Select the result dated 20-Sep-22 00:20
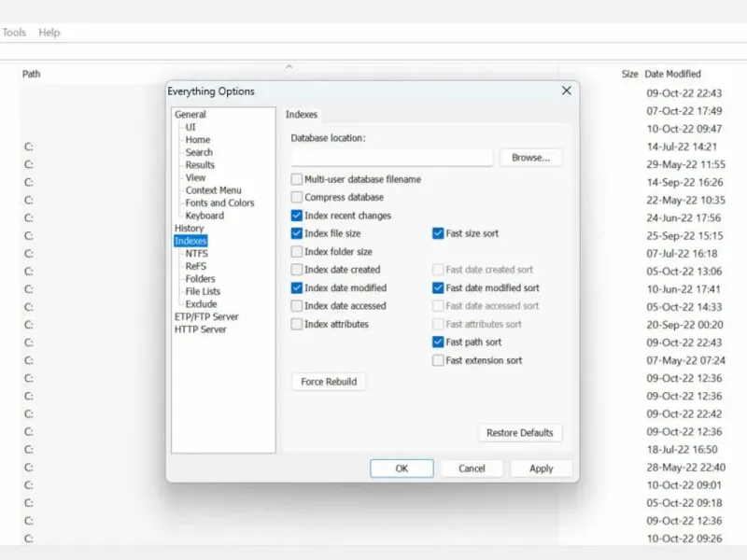This screenshot has width=747, height=560. (x=684, y=325)
